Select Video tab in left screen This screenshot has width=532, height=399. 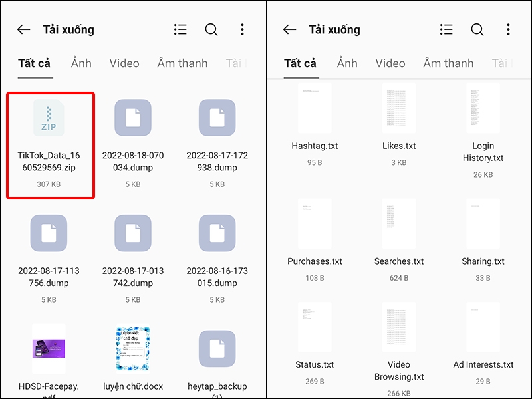[x=124, y=63]
